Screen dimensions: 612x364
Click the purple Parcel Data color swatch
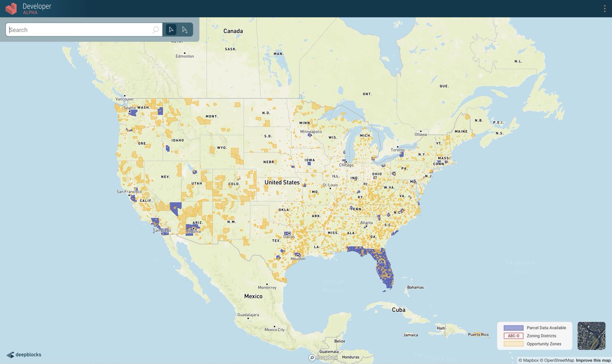[514, 328]
